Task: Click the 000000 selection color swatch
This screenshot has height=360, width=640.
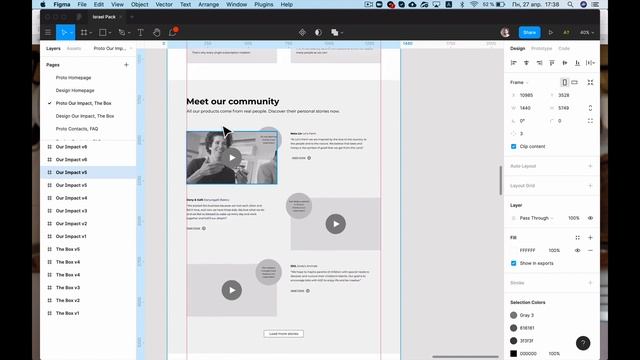Action: point(513,353)
